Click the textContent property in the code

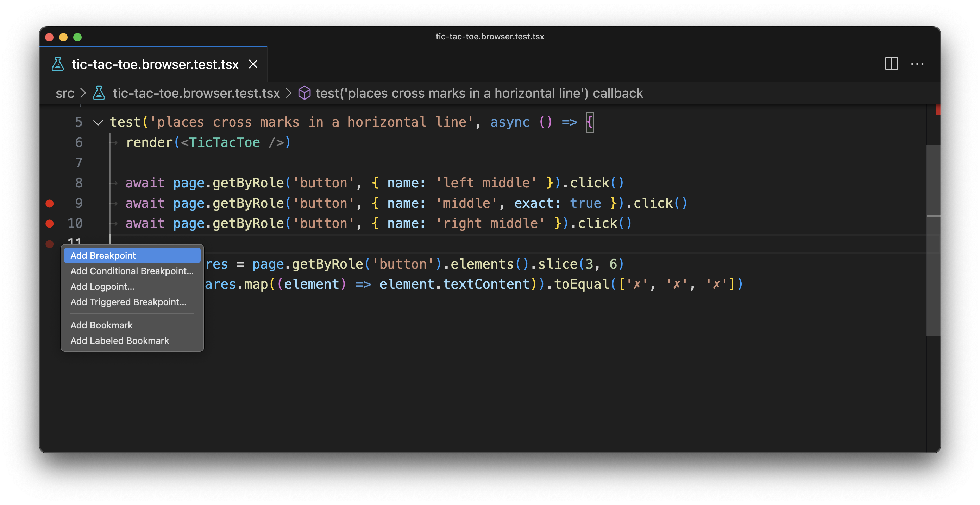click(486, 284)
